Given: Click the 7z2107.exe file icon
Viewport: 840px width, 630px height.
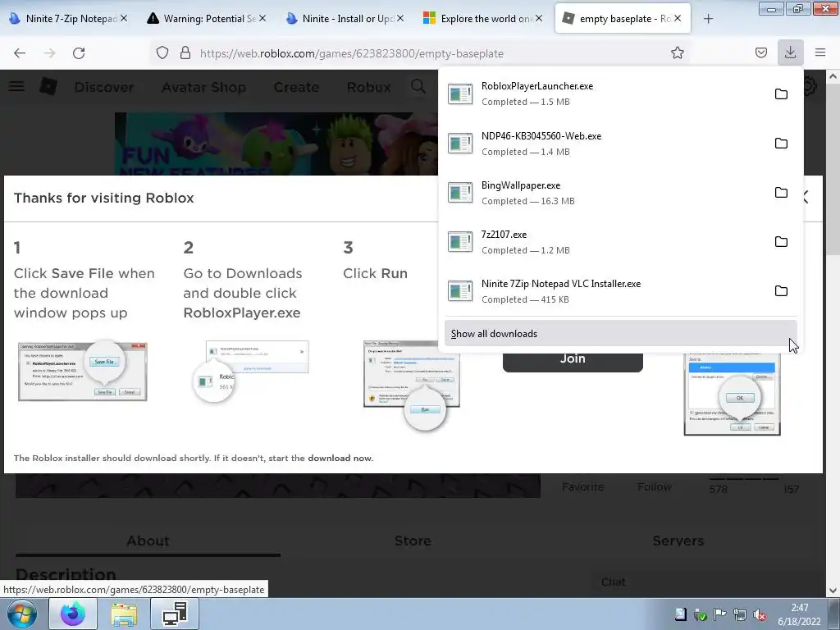Looking at the screenshot, I should click(460, 242).
